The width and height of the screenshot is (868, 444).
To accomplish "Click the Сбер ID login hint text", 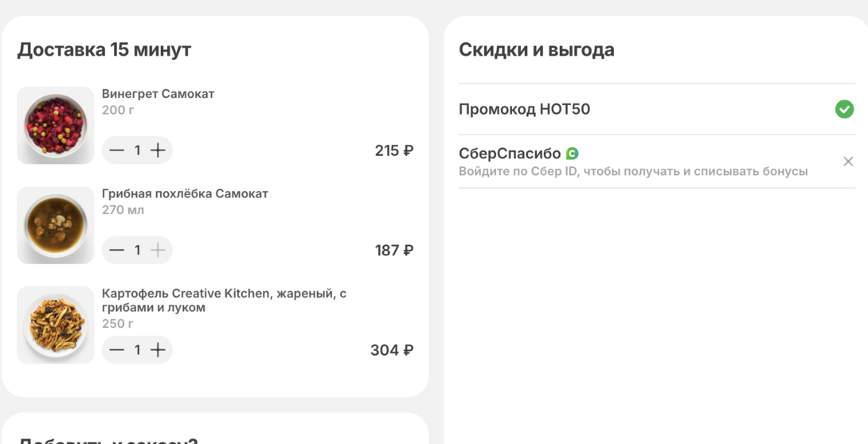I will click(x=633, y=171).
